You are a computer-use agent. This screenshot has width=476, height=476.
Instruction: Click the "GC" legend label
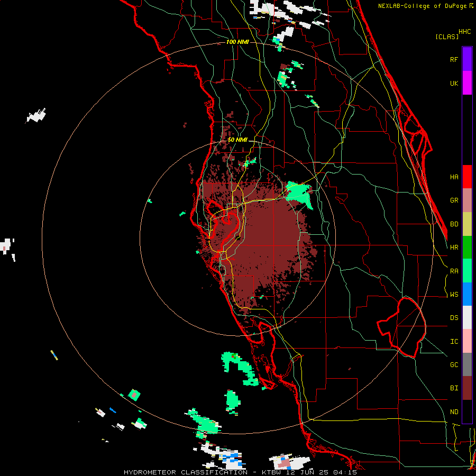(454, 365)
